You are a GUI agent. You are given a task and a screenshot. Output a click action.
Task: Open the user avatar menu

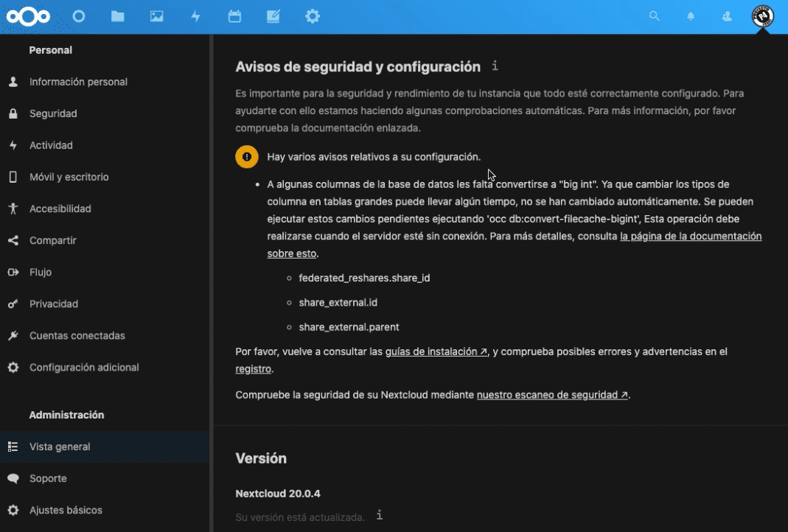click(x=761, y=16)
